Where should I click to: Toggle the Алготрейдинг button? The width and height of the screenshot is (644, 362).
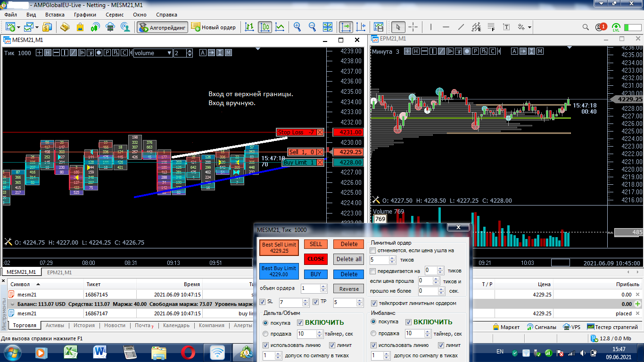[163, 27]
